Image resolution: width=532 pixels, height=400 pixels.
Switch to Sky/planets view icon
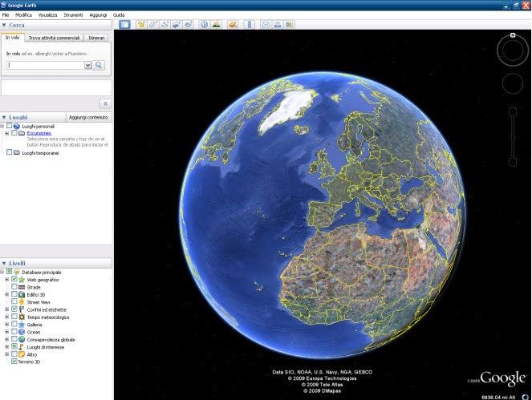tap(233, 24)
